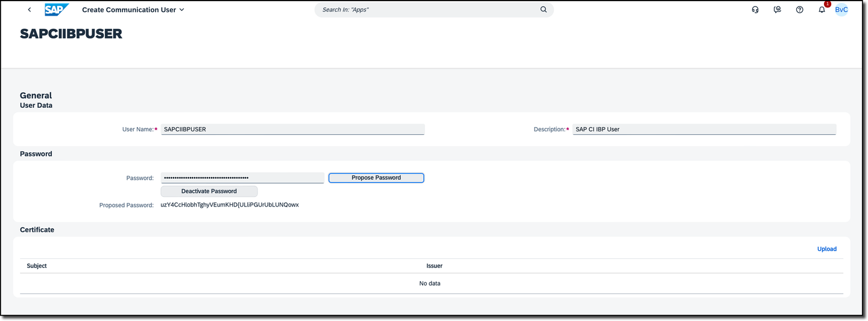Click the User Data subheading
The width and height of the screenshot is (868, 321).
click(x=36, y=105)
